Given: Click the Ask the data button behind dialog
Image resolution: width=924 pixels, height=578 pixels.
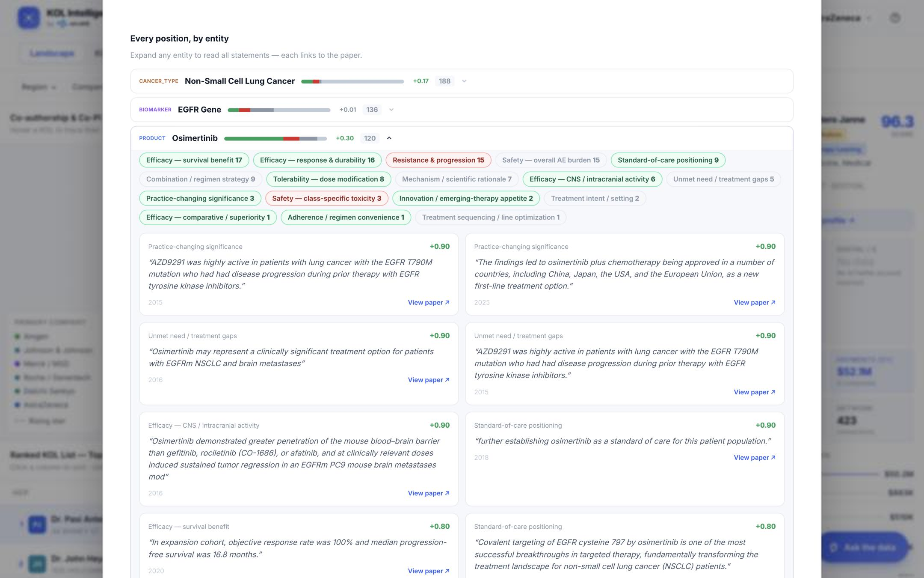Looking at the screenshot, I should click(x=864, y=547).
